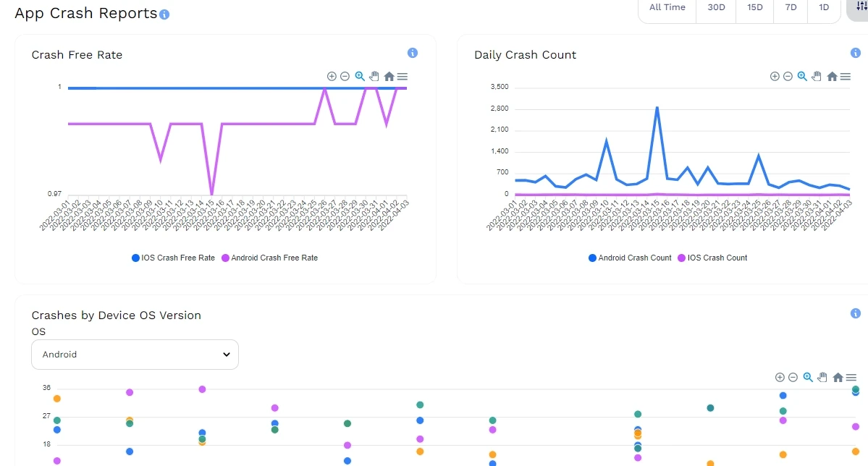Click the 3,500 y-axis label
This screenshot has width=868, height=466.
pyautogui.click(x=500, y=87)
